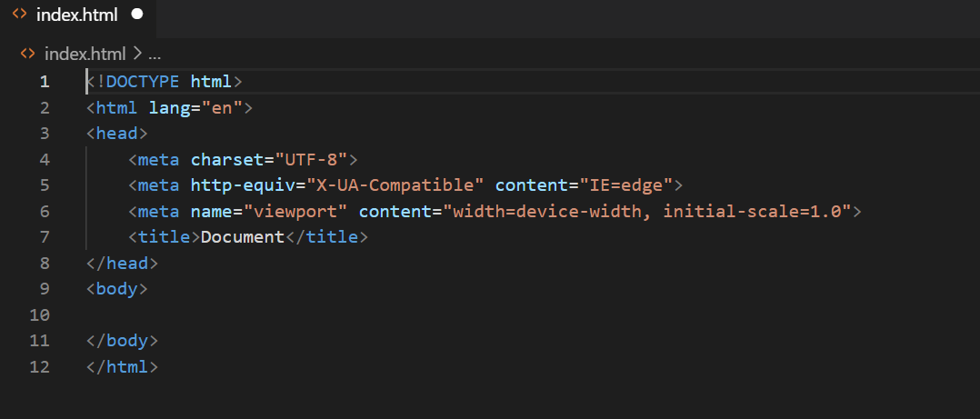This screenshot has height=419, width=980.
Task: Click the closing head tag on line 8
Action: pyautogui.click(x=122, y=264)
